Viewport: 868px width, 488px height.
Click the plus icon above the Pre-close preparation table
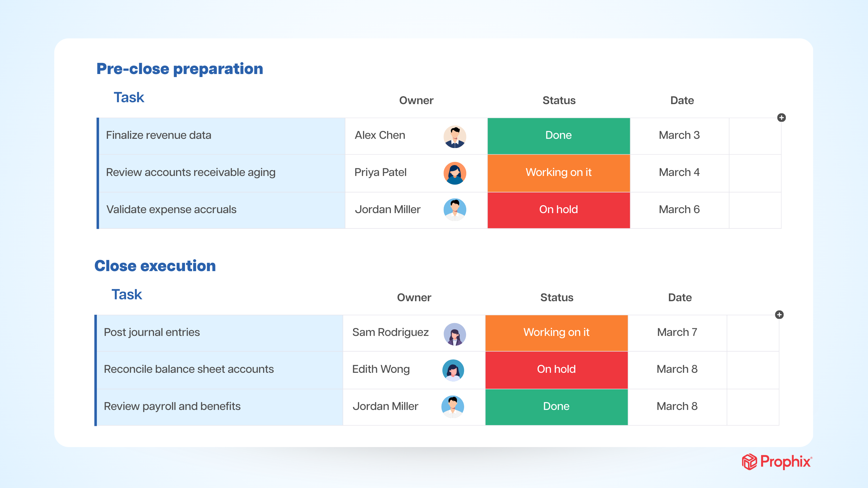point(782,118)
